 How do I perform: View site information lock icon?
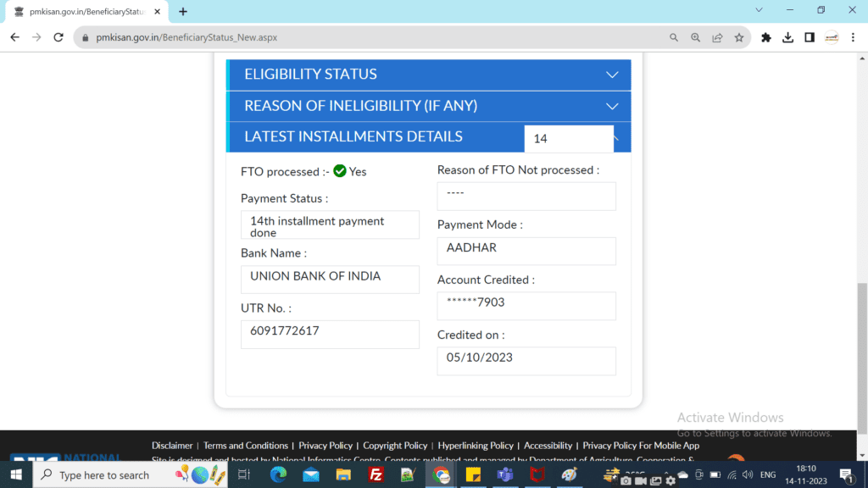coord(86,37)
